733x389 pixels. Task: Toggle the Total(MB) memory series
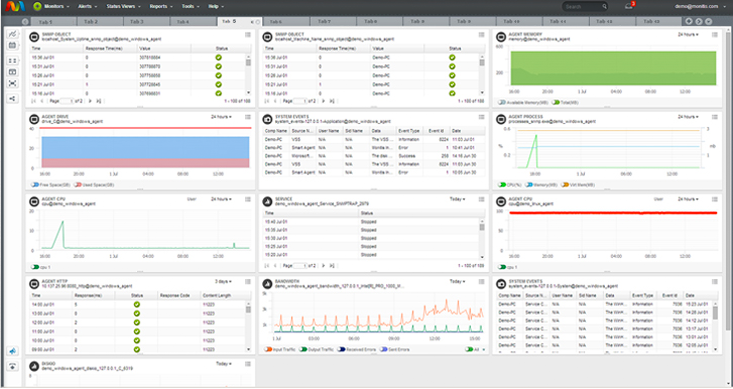pos(555,102)
